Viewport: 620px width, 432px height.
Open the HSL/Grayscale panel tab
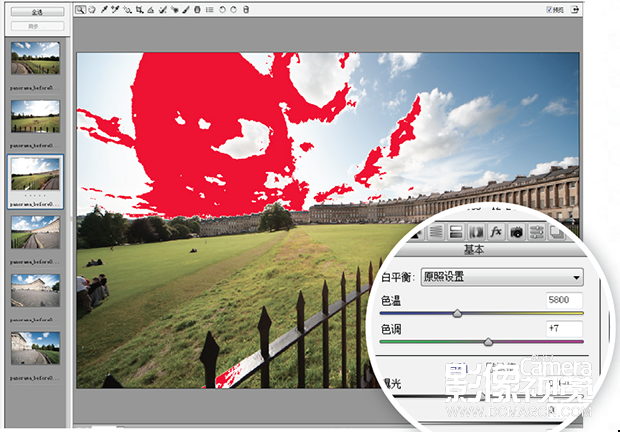coord(436,232)
